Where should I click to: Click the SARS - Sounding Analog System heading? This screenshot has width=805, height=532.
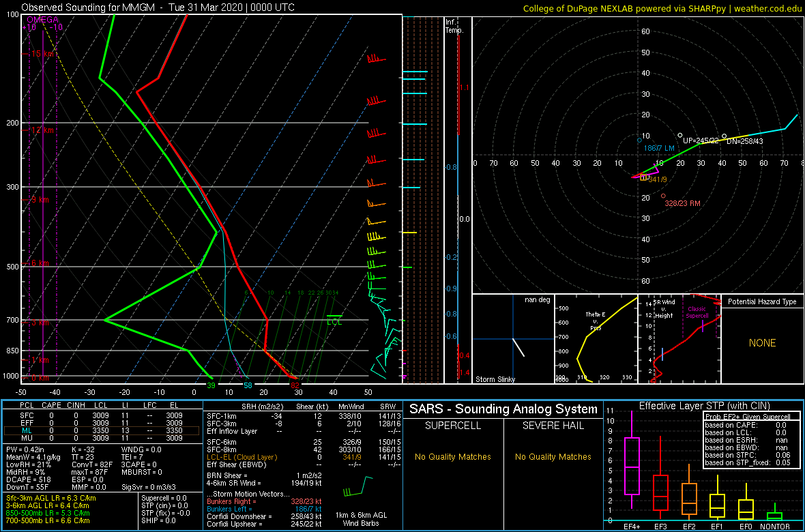coord(503,409)
